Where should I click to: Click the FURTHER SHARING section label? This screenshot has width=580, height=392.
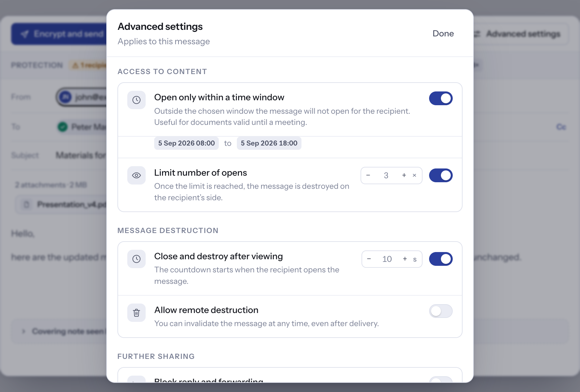[156, 357]
